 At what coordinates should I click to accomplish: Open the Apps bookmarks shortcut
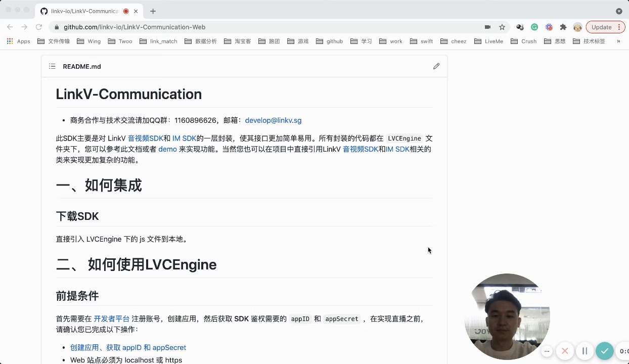coord(19,41)
